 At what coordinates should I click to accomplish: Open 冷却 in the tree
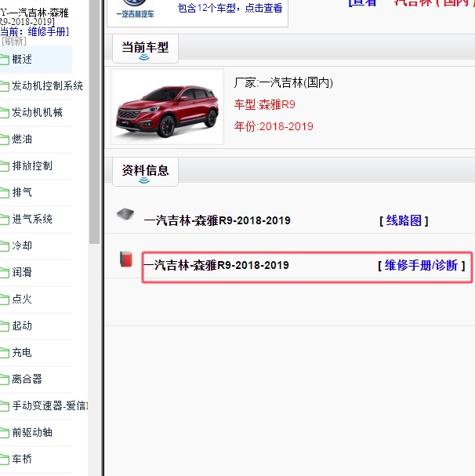(22, 246)
